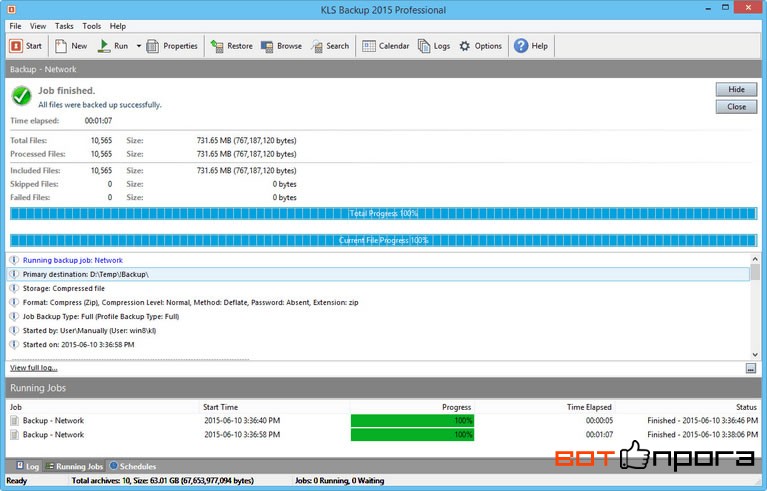Click the Total Progress bar
Image resolution: width=767 pixels, height=491 pixels.
point(384,213)
